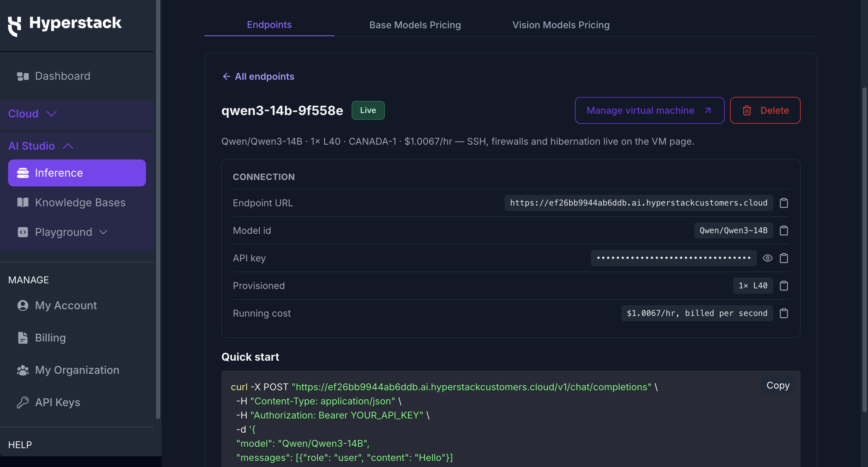This screenshot has width=868, height=467.
Task: Click the Playground code icon
Action: pos(23,232)
